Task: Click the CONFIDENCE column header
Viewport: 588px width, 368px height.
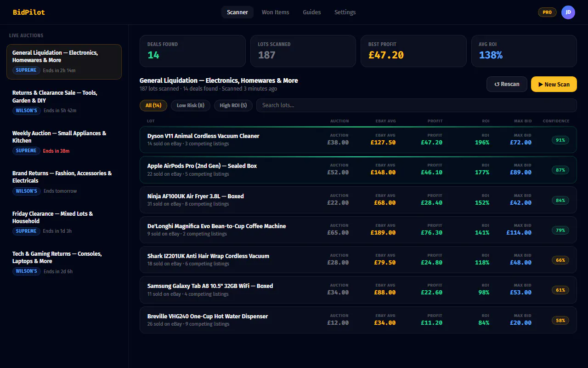Action: coord(556,121)
